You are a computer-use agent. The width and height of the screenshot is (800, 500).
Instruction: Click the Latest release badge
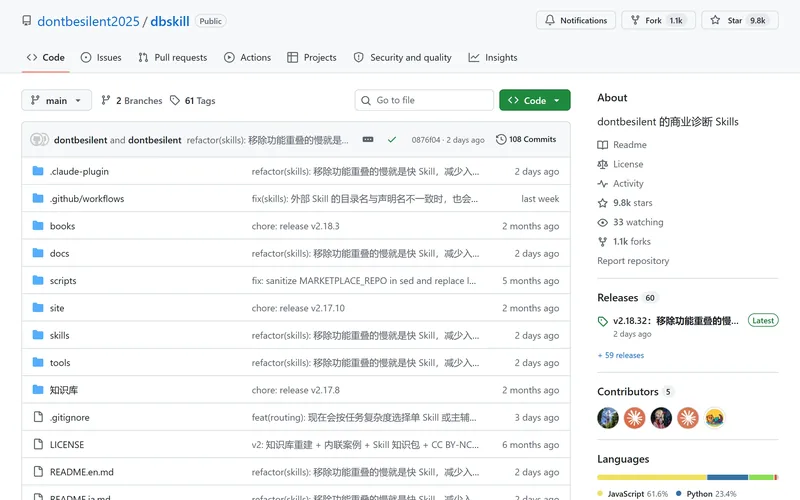tap(763, 320)
